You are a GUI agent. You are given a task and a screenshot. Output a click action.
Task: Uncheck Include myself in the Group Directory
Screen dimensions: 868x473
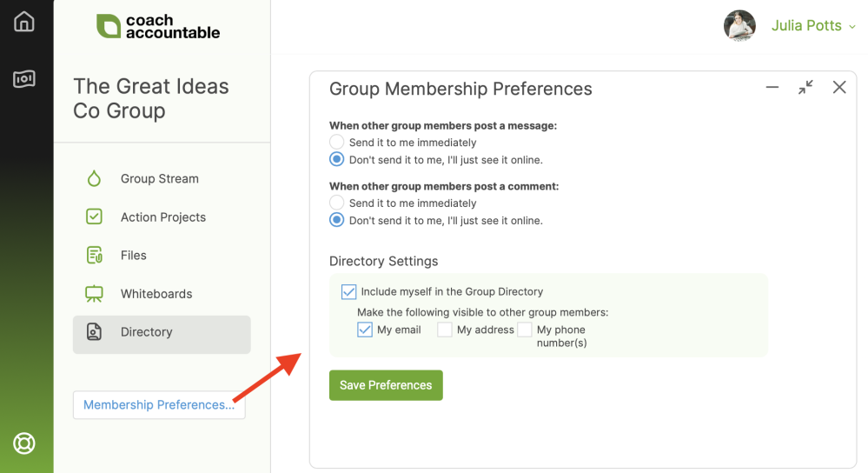pos(348,291)
